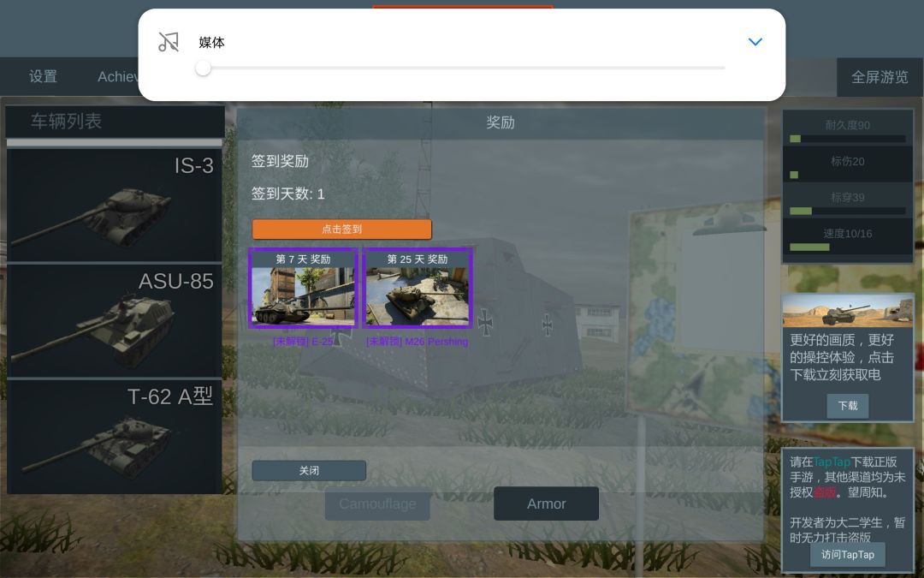Viewport: 924px width, 578px height.
Task: Select the IS-3 tank in vehicle list
Action: [x=115, y=205]
